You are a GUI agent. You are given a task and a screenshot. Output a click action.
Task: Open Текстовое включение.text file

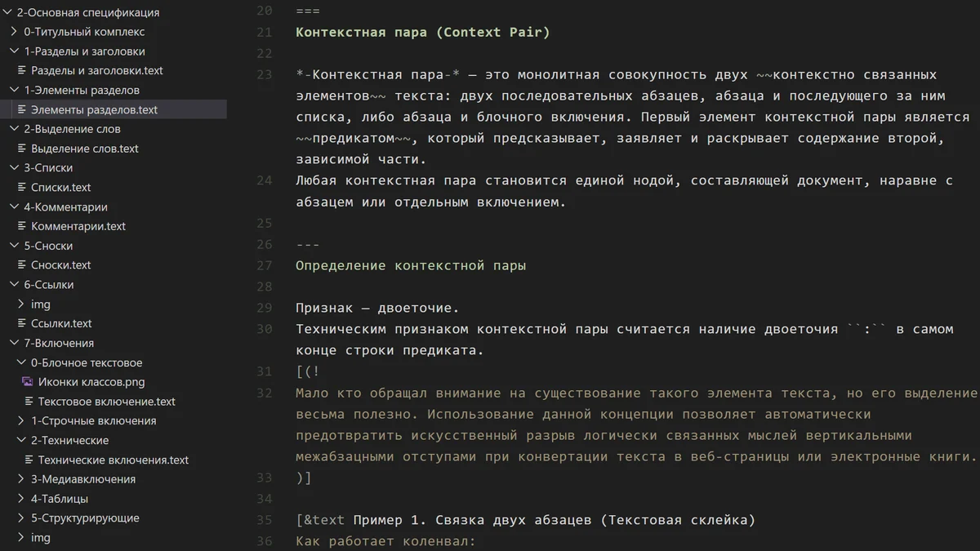(107, 402)
